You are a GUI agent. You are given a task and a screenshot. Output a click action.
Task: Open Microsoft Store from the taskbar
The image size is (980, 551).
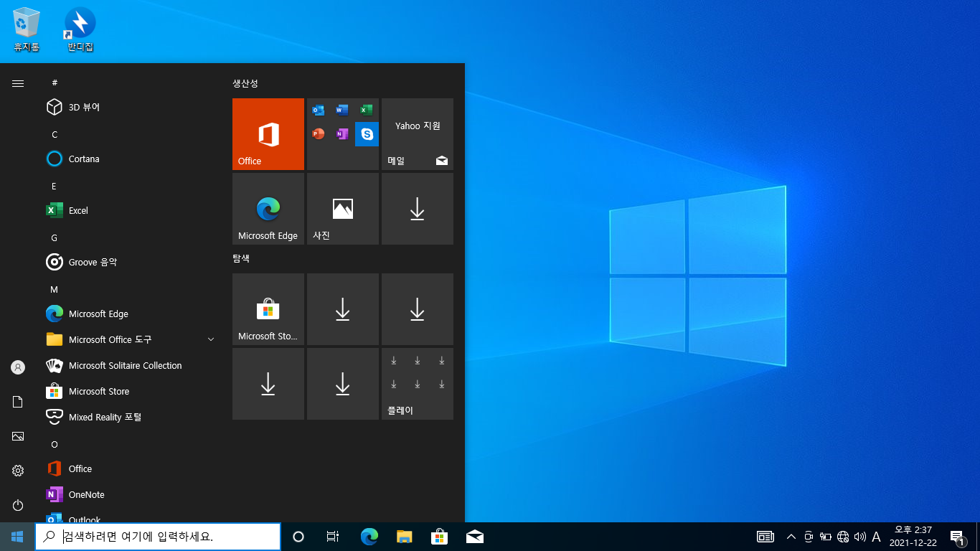pyautogui.click(x=440, y=537)
